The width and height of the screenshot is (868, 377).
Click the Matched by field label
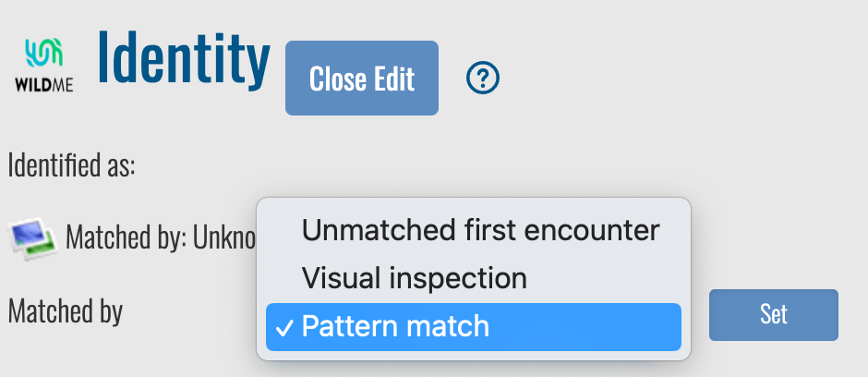point(65,312)
